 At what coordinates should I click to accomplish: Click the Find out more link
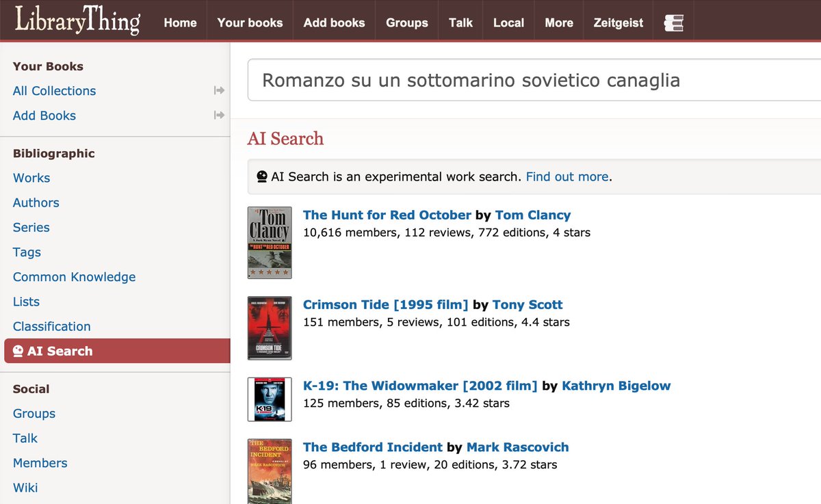coord(567,176)
